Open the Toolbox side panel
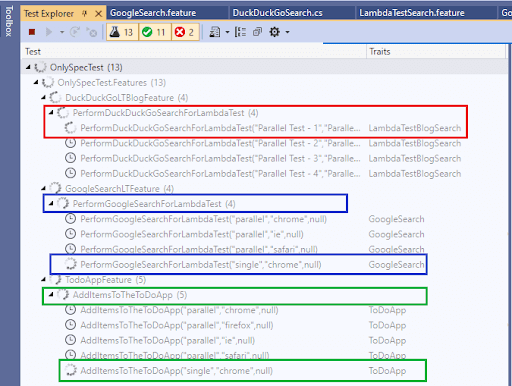Screen dimensions: 512x386 (9, 21)
